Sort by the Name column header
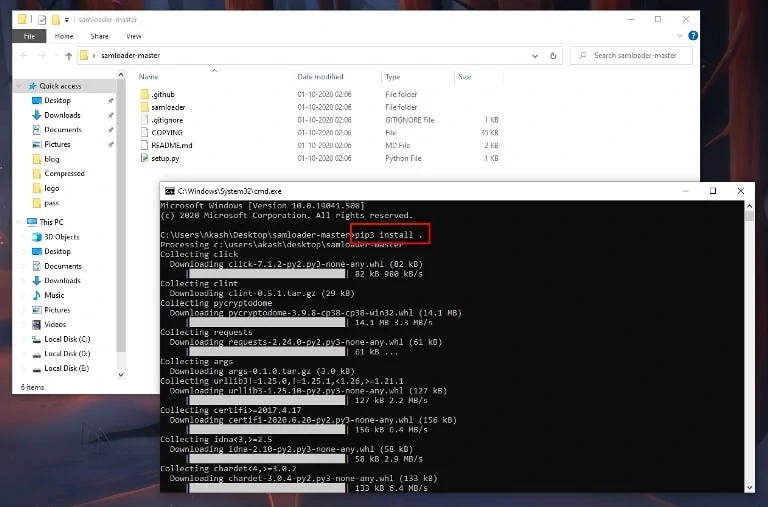768x507 pixels. point(148,77)
